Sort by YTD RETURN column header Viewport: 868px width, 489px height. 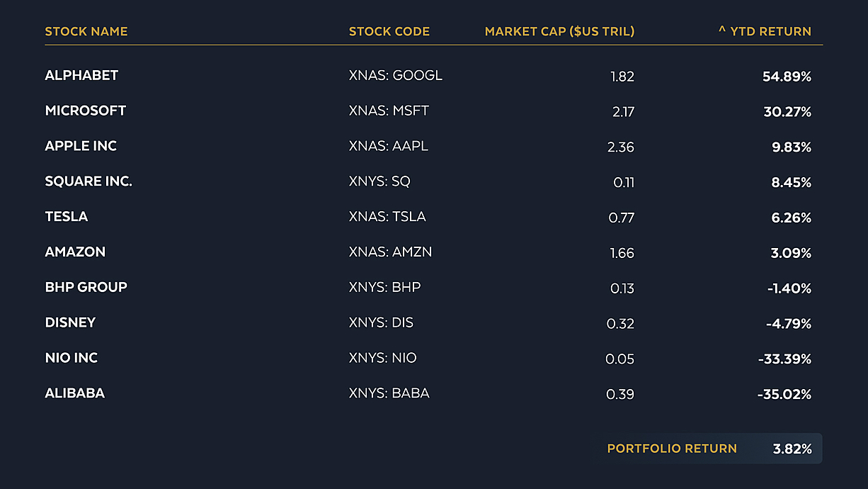(x=765, y=31)
